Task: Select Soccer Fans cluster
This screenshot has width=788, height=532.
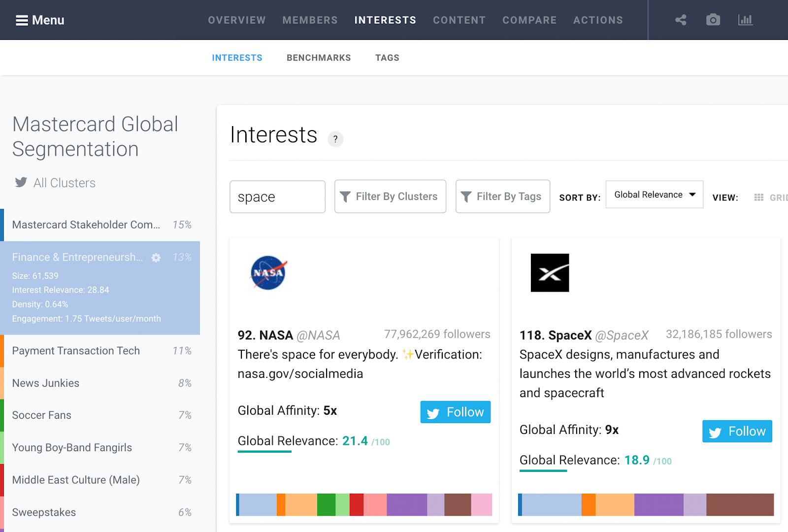Action: [100, 415]
